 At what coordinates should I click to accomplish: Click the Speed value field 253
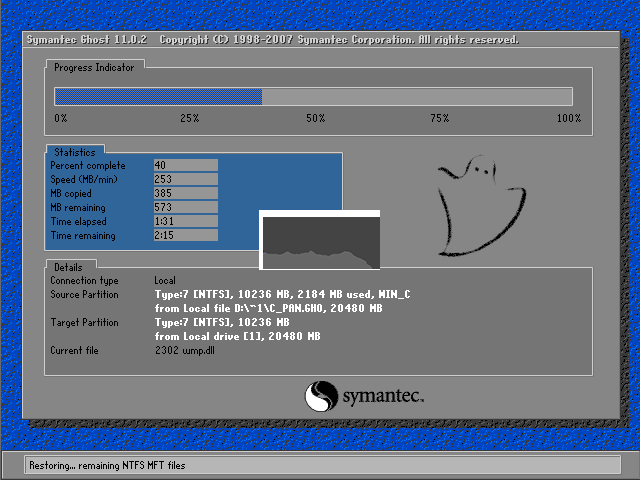(186, 179)
